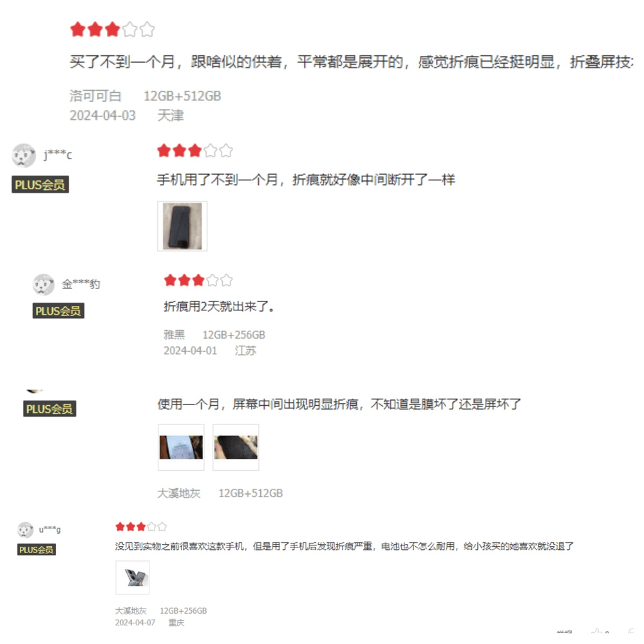Click the username u***g
Screen dimensions: 644x644
coord(50,529)
